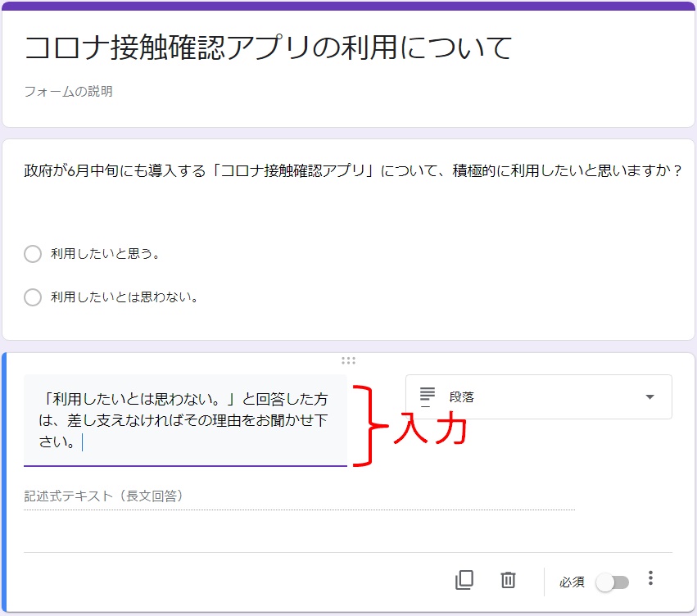Click the option text 利用したいと思う。
Viewport: 697px width, 616px height.
tap(105, 254)
